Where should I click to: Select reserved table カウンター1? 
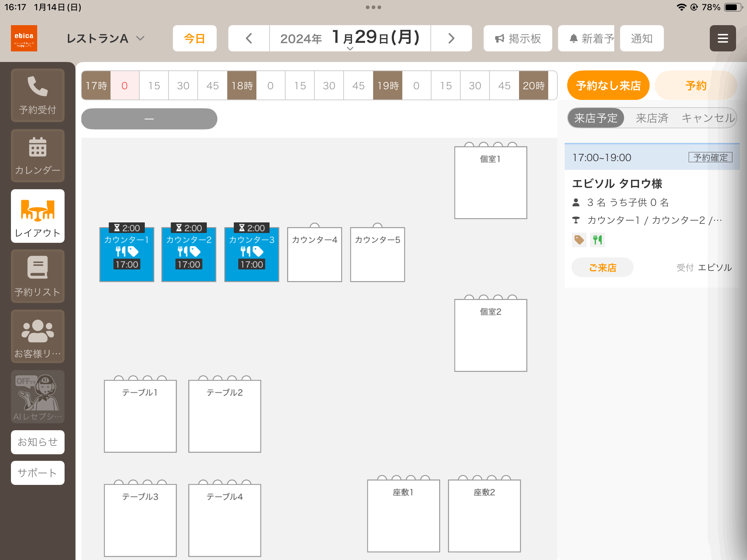(x=127, y=254)
